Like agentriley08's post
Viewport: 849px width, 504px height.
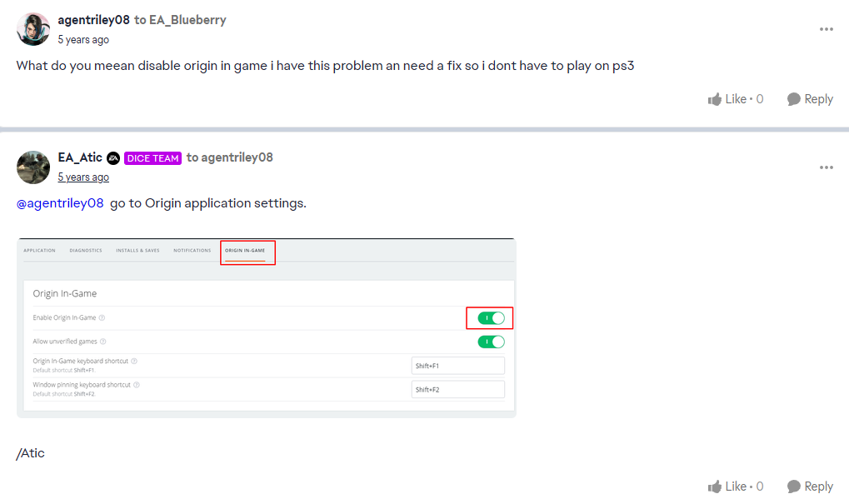(x=736, y=99)
